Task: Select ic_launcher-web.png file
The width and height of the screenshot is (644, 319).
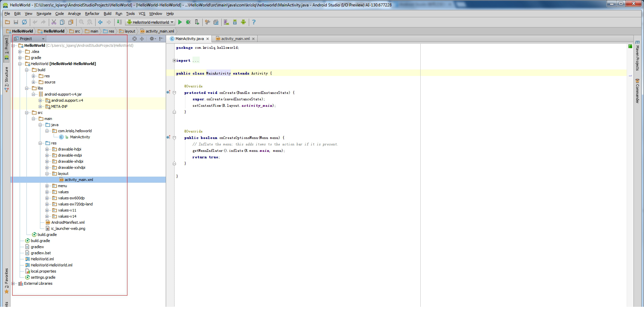Action: pos(68,228)
